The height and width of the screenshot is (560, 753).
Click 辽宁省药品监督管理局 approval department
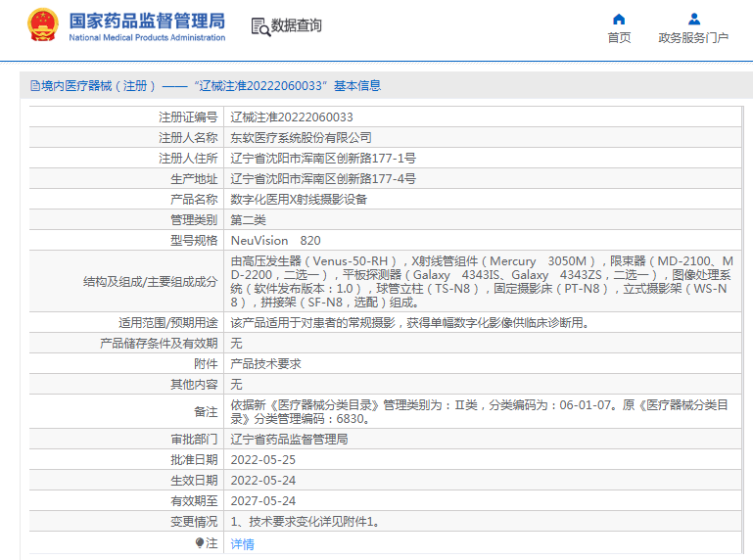point(289,440)
